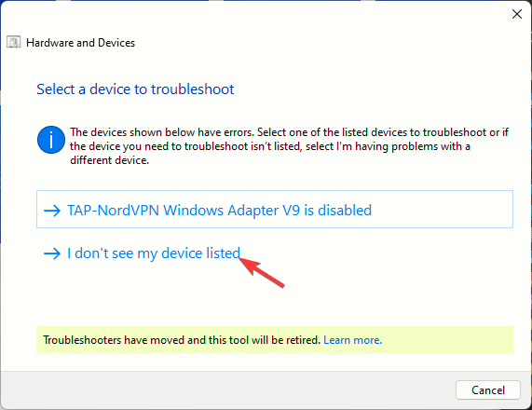The width and height of the screenshot is (532, 410).
Task: Click the "Troubleshooters have moved" notice text
Action: click(x=182, y=340)
